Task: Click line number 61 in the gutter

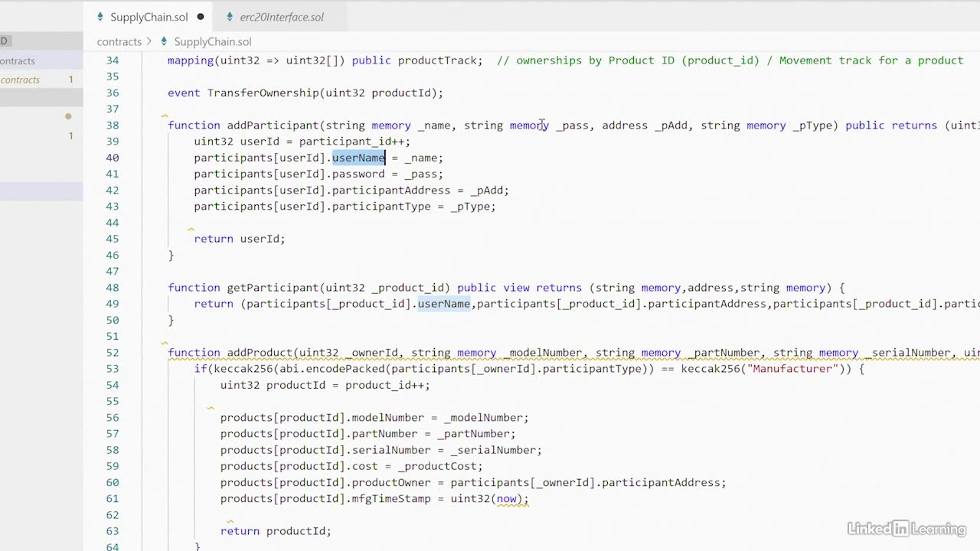Action: click(x=113, y=499)
